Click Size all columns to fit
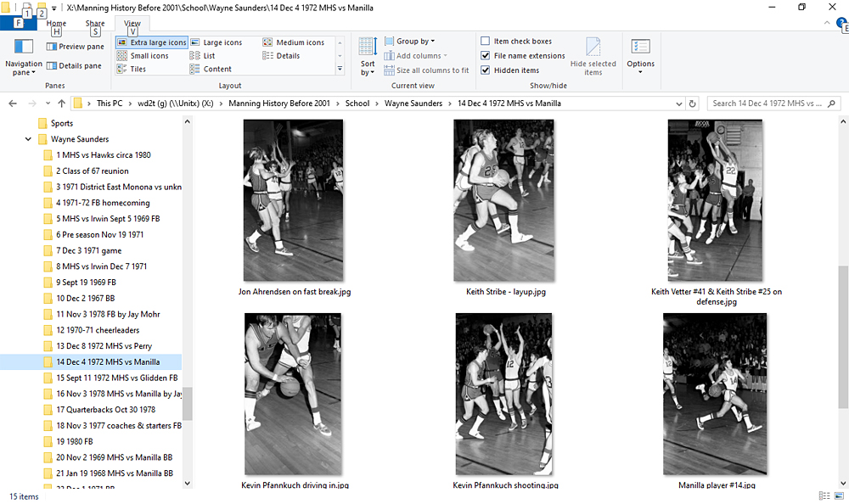This screenshot has width=849, height=504. click(426, 70)
